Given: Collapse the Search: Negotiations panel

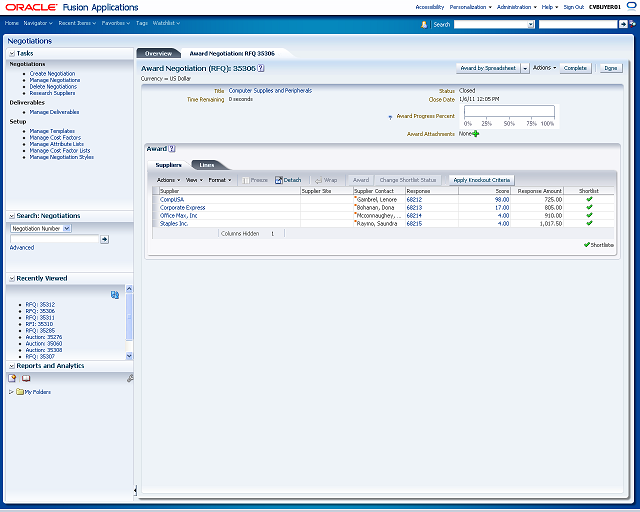Looking at the screenshot, I should click(12, 216).
